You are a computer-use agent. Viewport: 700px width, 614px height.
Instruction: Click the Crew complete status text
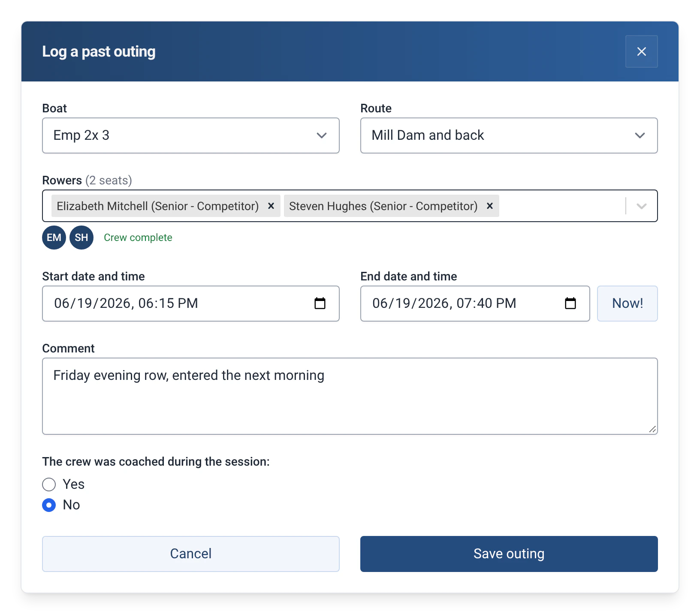click(x=138, y=238)
